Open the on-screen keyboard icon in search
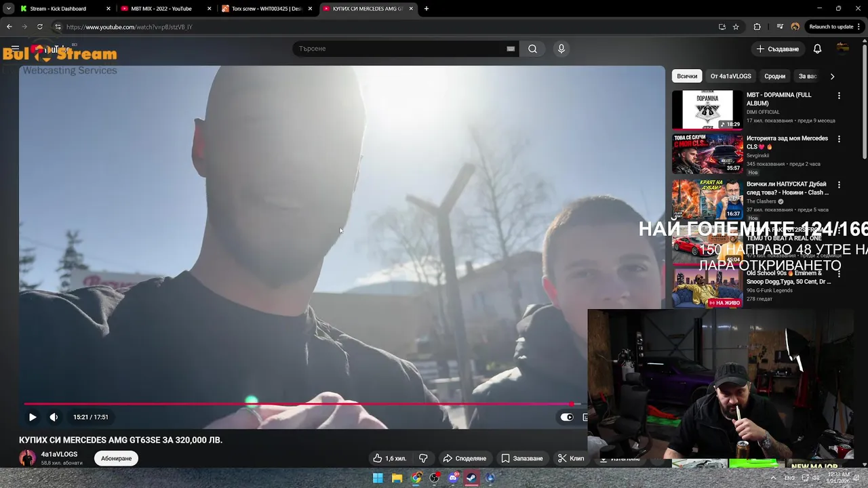Screen dimensions: 868x488 [x=511, y=49]
